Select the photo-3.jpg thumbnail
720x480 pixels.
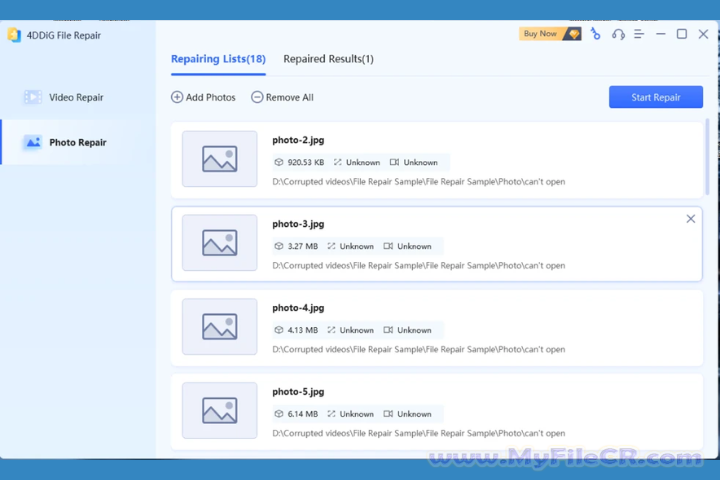[219, 243]
